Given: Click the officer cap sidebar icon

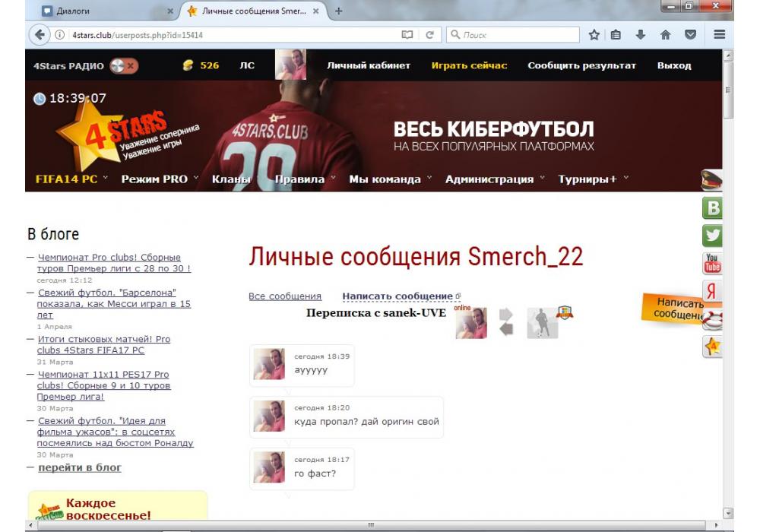Looking at the screenshot, I should 711,180.
